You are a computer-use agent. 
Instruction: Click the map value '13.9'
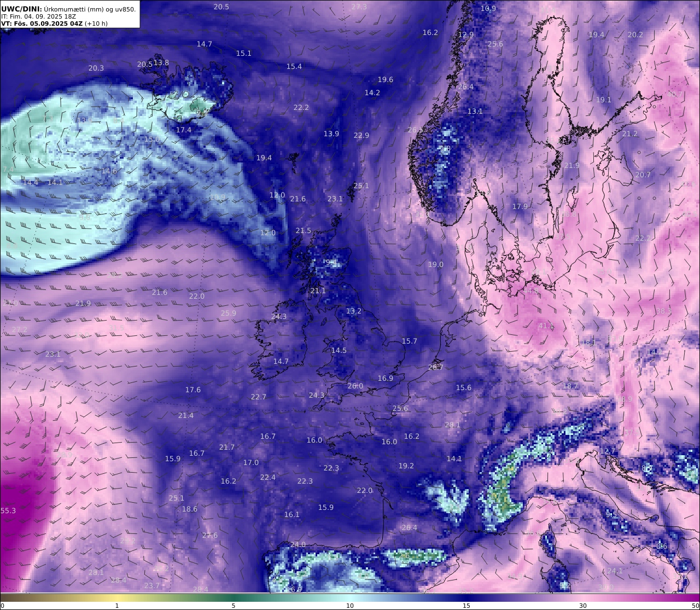tap(331, 134)
